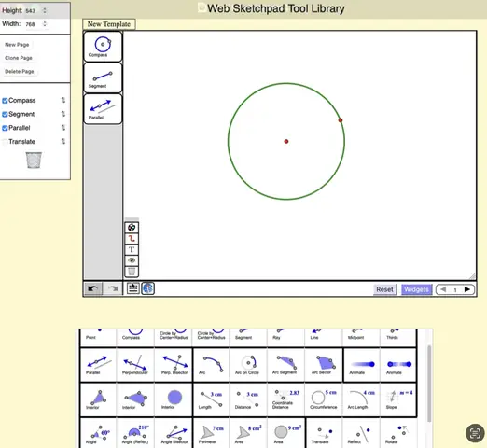Click the reorder handle beside Parallel
Viewport: 487px width, 448px height.
(63, 128)
